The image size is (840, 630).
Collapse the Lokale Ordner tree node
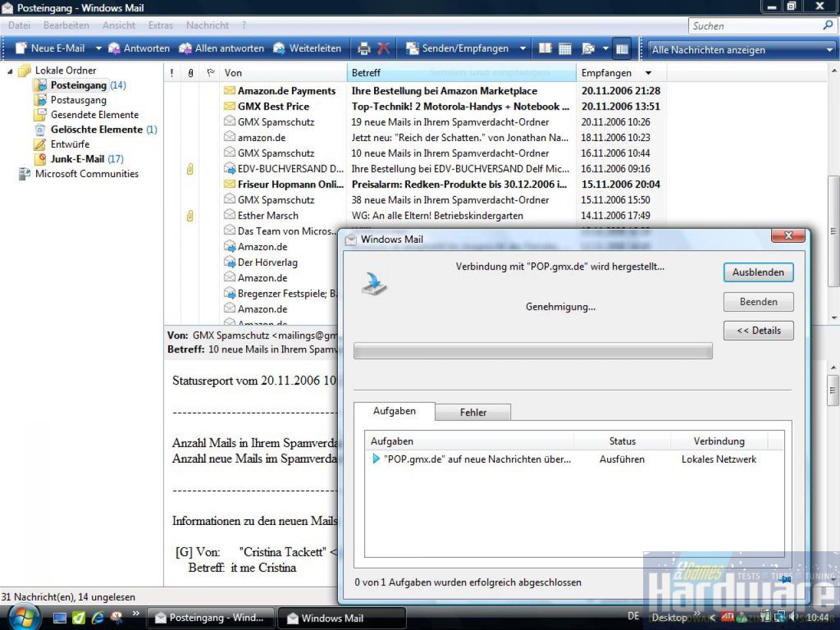coord(10,71)
